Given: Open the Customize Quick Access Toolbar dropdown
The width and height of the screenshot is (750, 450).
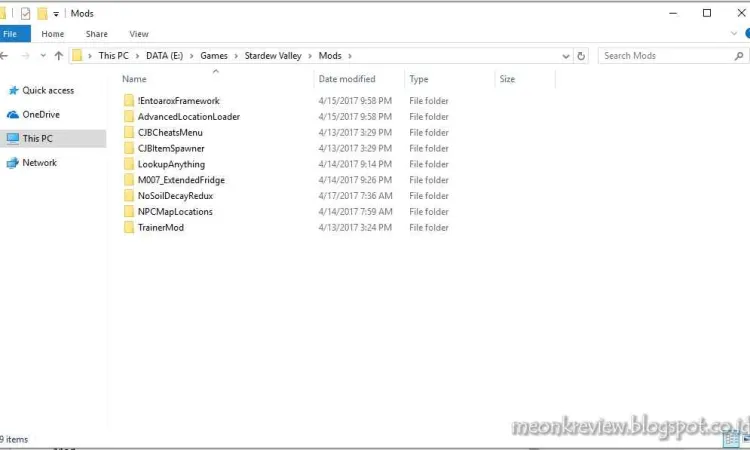Looking at the screenshot, I should pyautogui.click(x=56, y=14).
